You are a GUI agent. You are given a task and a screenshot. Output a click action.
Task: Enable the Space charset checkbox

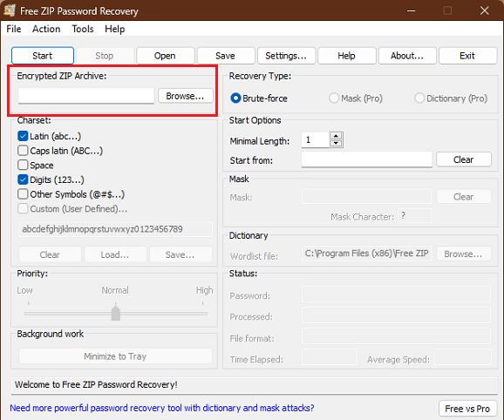click(x=23, y=165)
